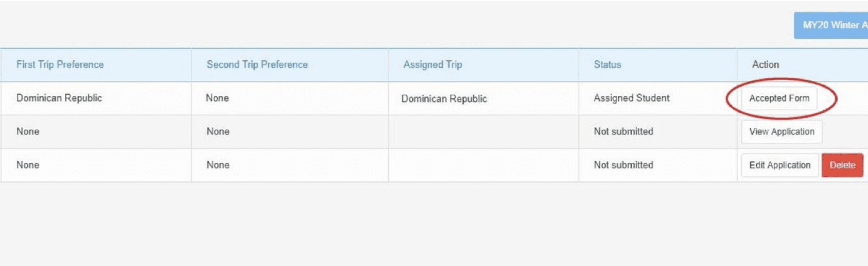Screen dimensions: 868x266
Task: Click the Action column header
Action: tap(765, 65)
